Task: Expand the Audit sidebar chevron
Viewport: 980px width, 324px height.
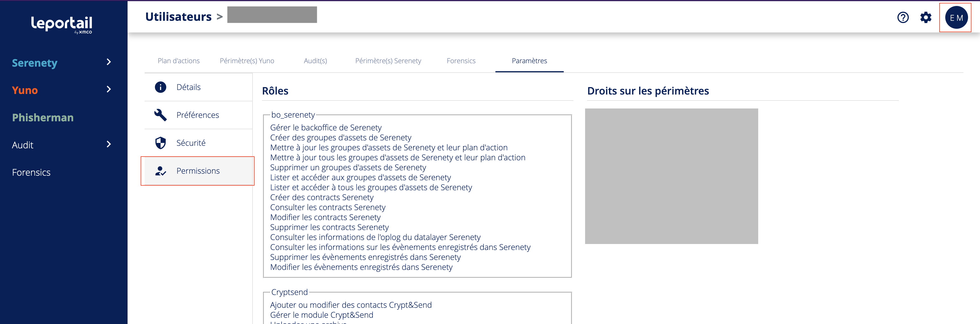Action: 109,144
